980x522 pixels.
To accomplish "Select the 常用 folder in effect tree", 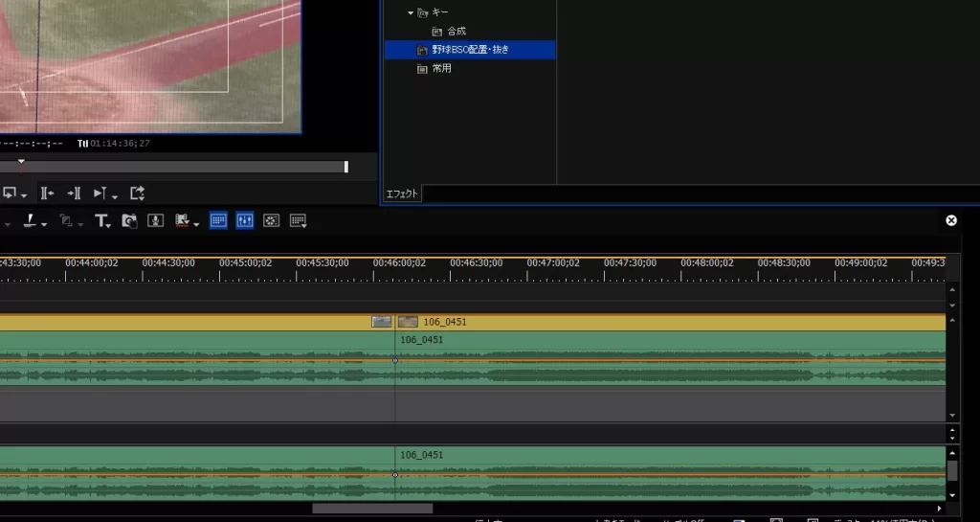I will click(x=441, y=69).
